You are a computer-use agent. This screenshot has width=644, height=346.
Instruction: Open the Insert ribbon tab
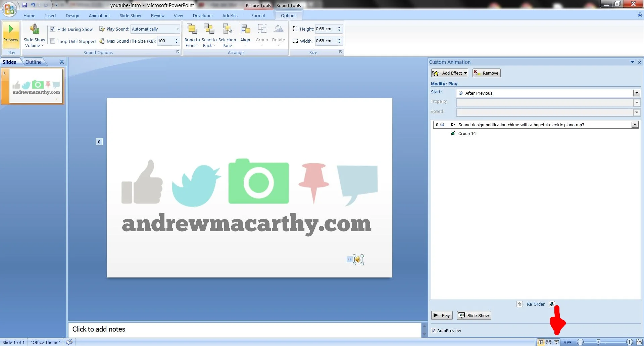tap(51, 15)
